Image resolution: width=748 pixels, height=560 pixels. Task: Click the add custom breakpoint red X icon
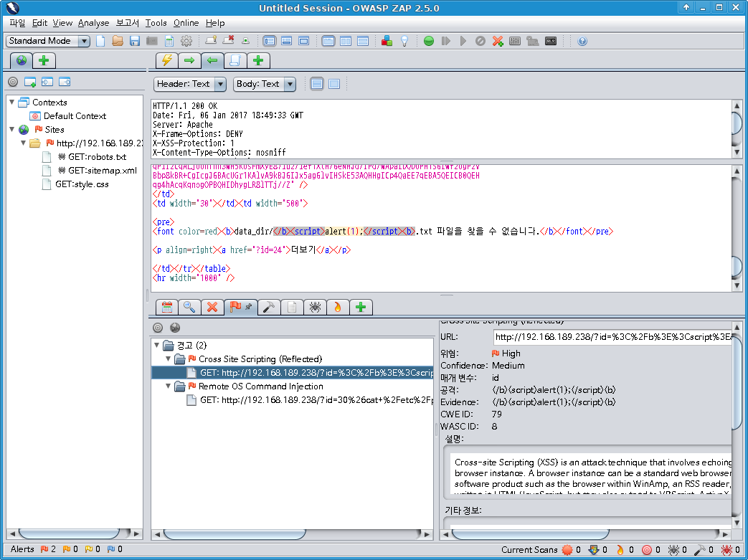(498, 41)
